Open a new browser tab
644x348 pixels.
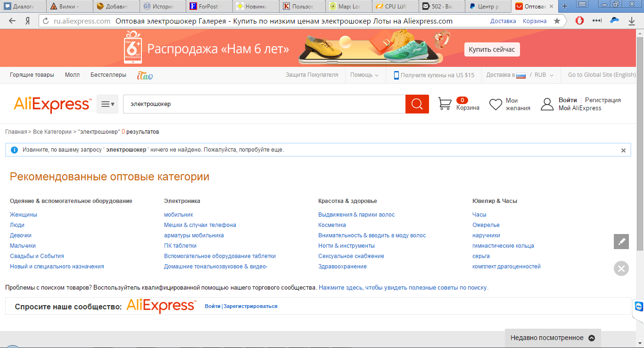[x=565, y=7]
